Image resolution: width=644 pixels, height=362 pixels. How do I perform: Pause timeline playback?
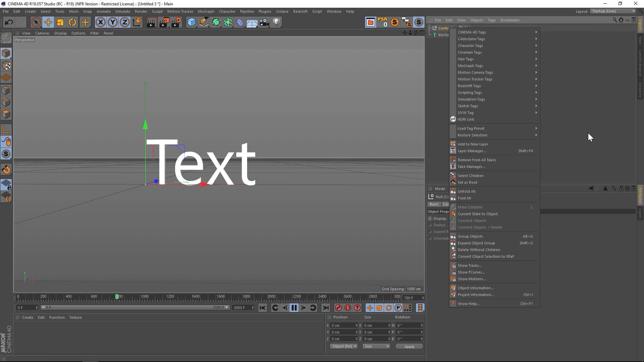pos(294,308)
